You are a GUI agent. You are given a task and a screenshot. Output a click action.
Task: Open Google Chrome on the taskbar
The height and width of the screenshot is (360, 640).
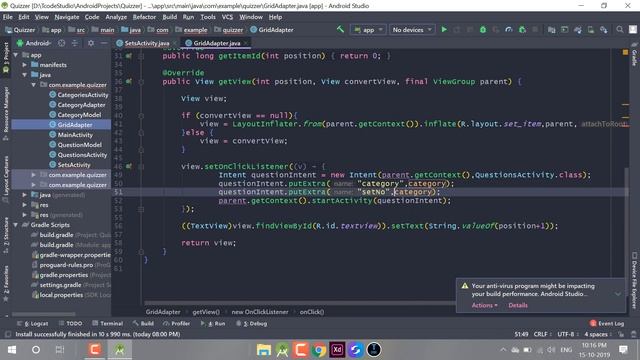click(x=319, y=350)
